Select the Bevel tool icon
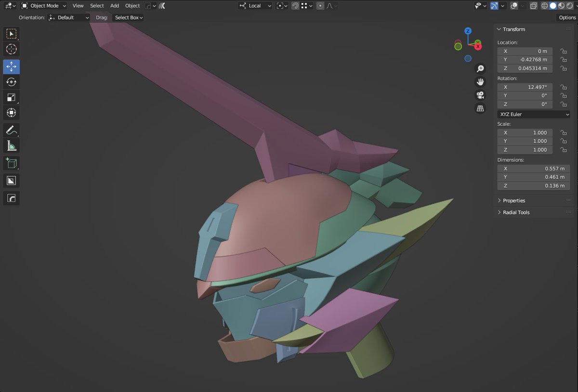 [12, 198]
